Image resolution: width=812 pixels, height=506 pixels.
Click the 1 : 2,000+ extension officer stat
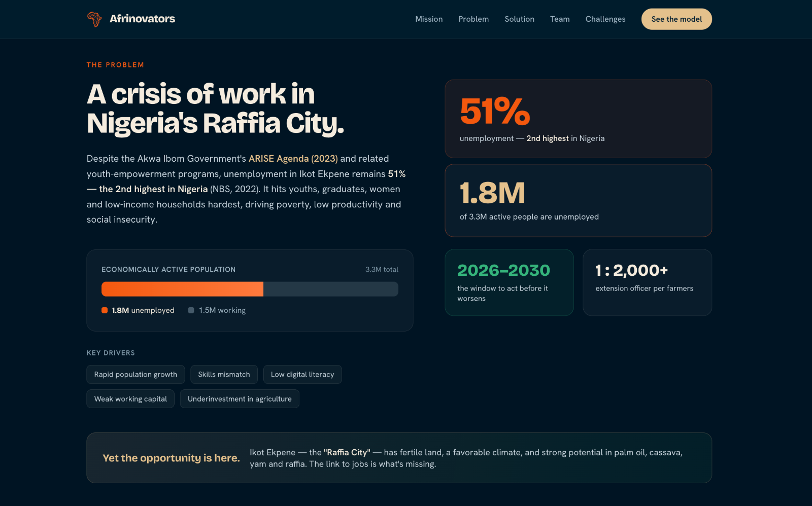coord(632,270)
